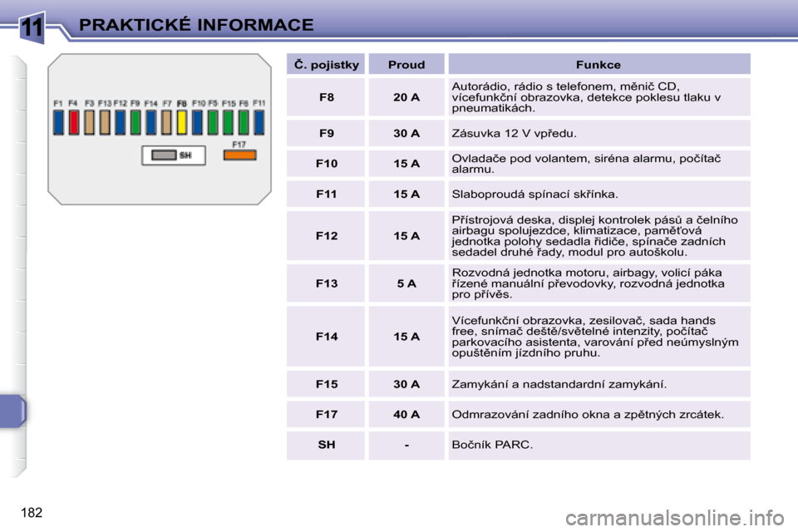Click the '5 A' current value
This screenshot has height=532, width=798.
[x=406, y=283]
